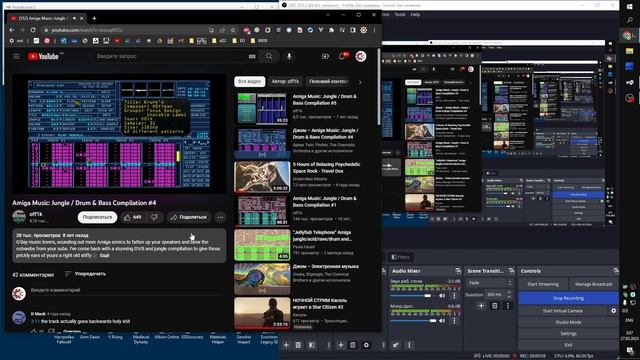The height and width of the screenshot is (360, 640).
Task: Dislike the Amiga Music video
Action: [x=154, y=217]
